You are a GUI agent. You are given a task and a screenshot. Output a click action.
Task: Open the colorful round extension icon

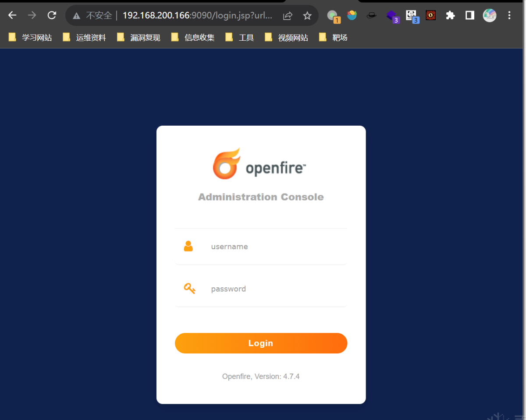(x=352, y=15)
